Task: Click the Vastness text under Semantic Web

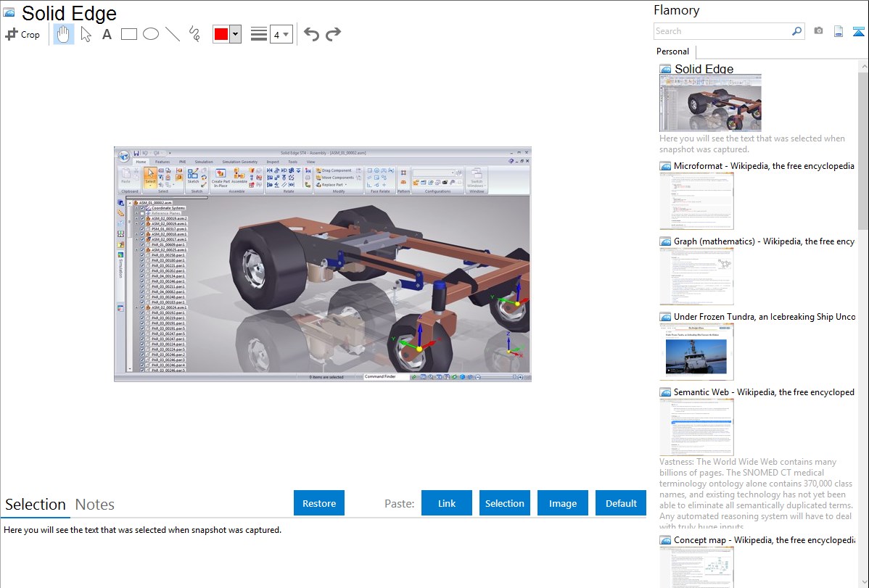Action: click(x=756, y=494)
